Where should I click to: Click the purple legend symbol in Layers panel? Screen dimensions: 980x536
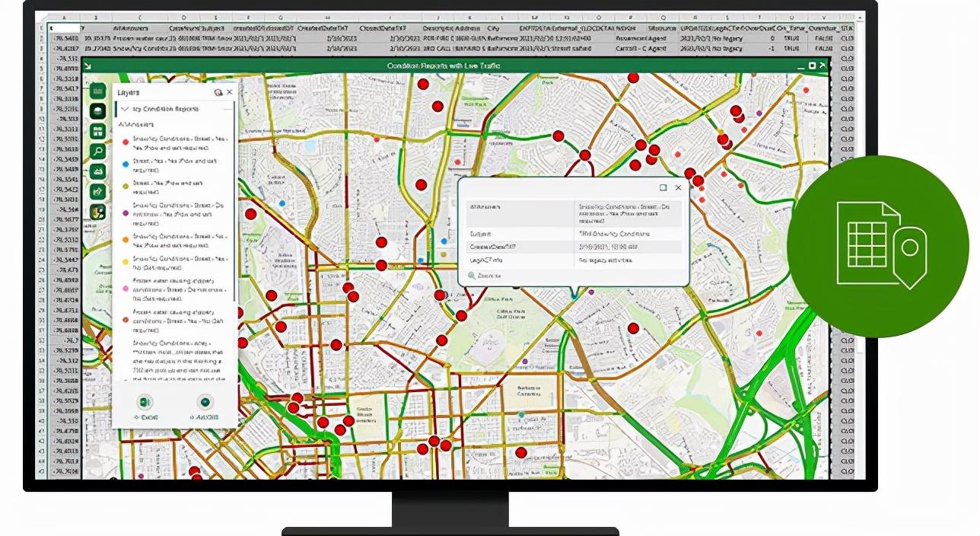pyautogui.click(x=126, y=213)
